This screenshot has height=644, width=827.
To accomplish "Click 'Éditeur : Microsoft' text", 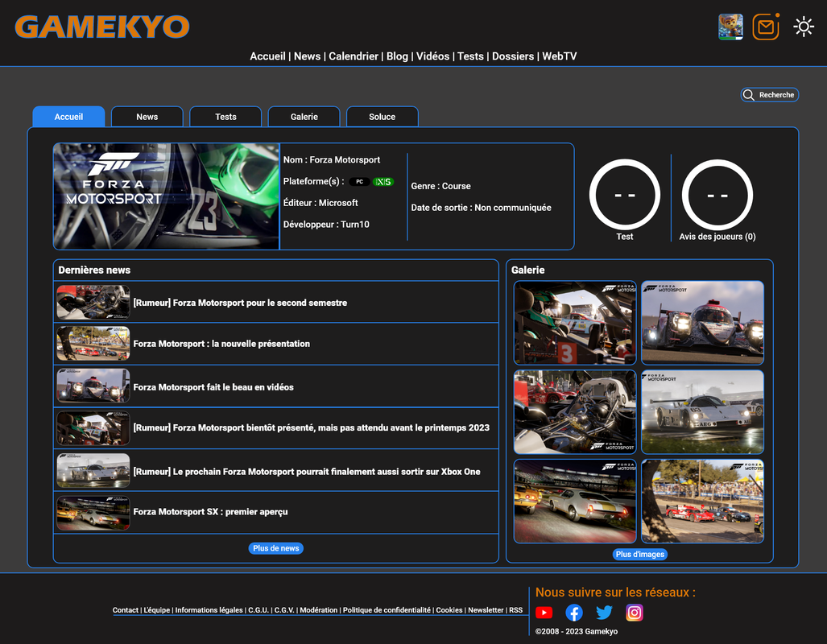I will click(320, 203).
